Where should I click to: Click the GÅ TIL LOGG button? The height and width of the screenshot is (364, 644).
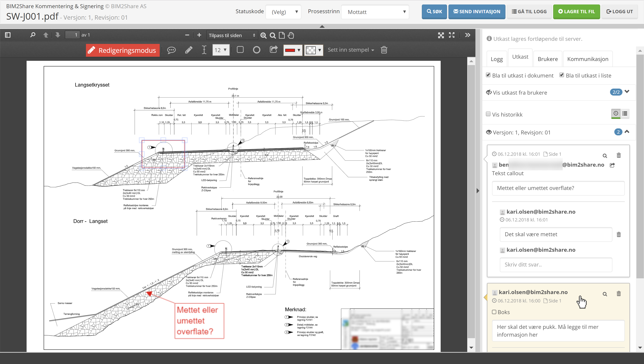click(x=529, y=11)
